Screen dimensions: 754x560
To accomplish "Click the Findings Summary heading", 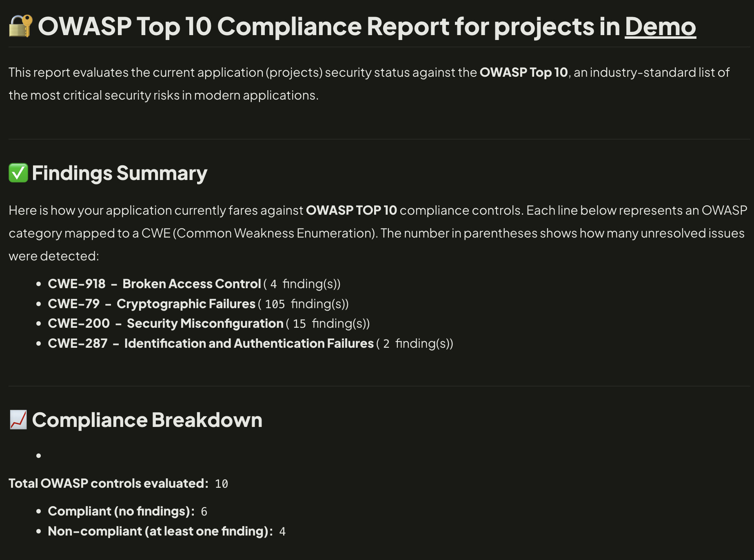I will coord(120,173).
